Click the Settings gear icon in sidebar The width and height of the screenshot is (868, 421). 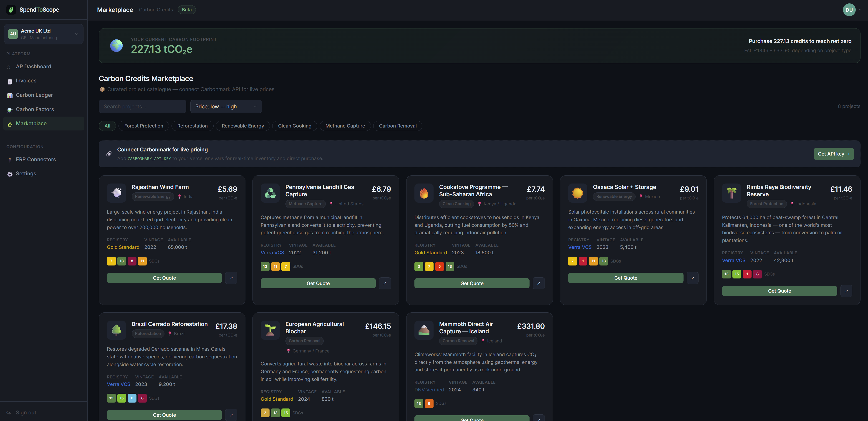(x=10, y=174)
